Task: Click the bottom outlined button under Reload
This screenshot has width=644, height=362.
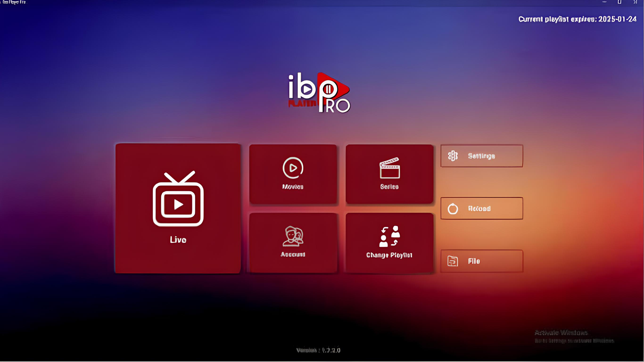Action: click(x=482, y=261)
